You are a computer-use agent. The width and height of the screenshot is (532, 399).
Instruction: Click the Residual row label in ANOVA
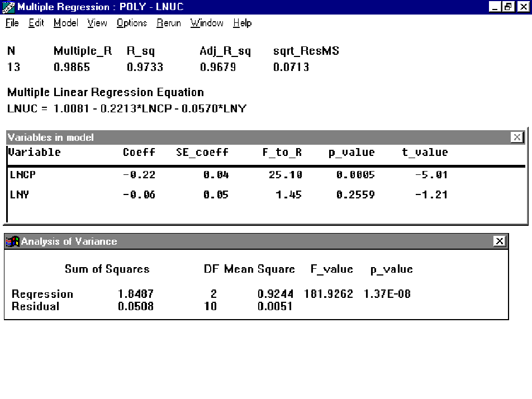[35, 306]
